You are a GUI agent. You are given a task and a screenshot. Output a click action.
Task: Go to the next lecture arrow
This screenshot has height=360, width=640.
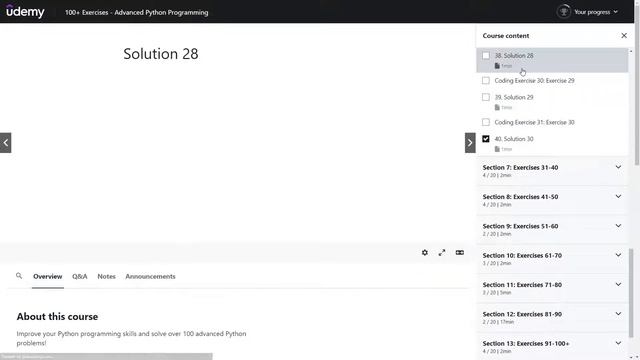470,143
